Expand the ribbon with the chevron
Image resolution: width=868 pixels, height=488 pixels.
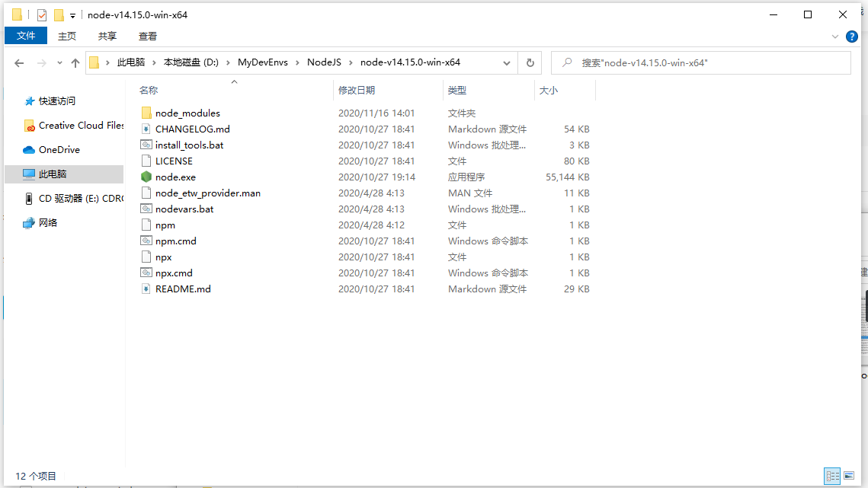(834, 37)
